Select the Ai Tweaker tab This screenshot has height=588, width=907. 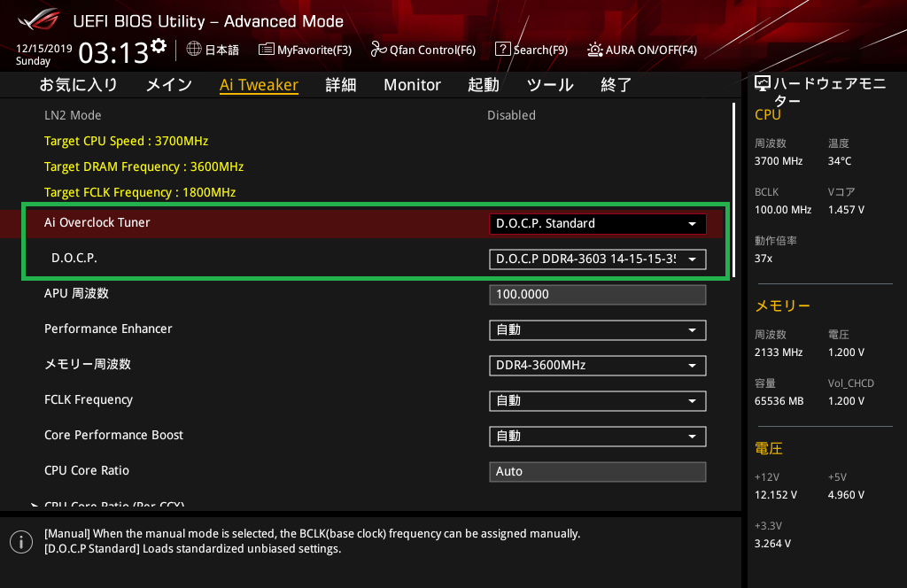(x=260, y=85)
